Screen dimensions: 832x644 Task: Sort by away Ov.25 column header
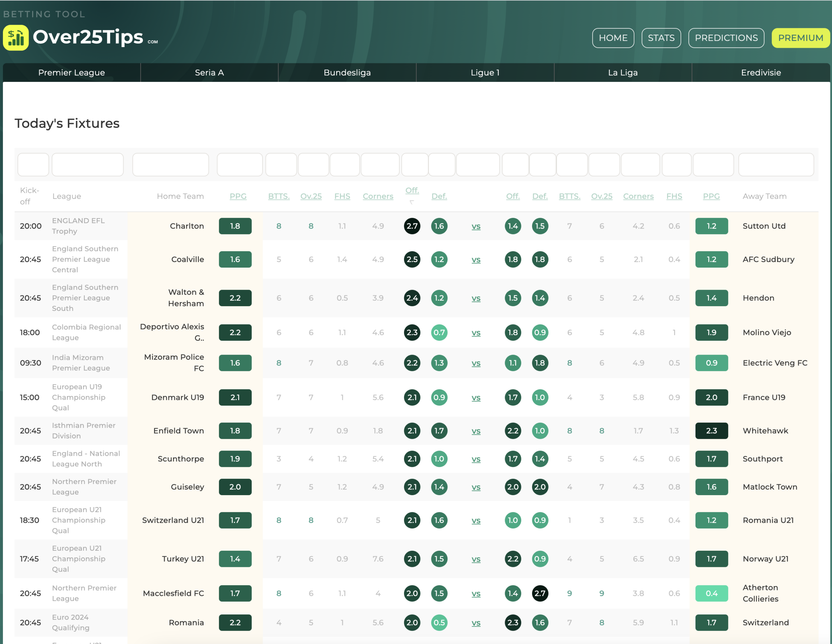tap(602, 196)
